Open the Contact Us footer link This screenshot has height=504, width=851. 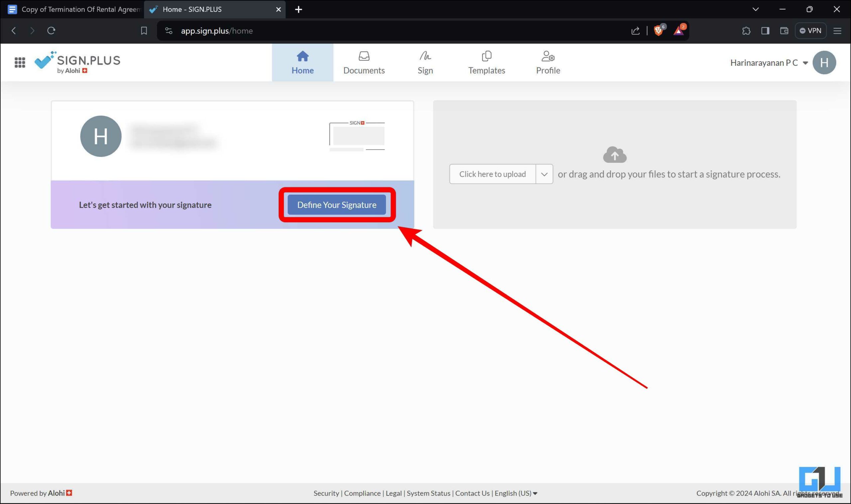(x=472, y=493)
